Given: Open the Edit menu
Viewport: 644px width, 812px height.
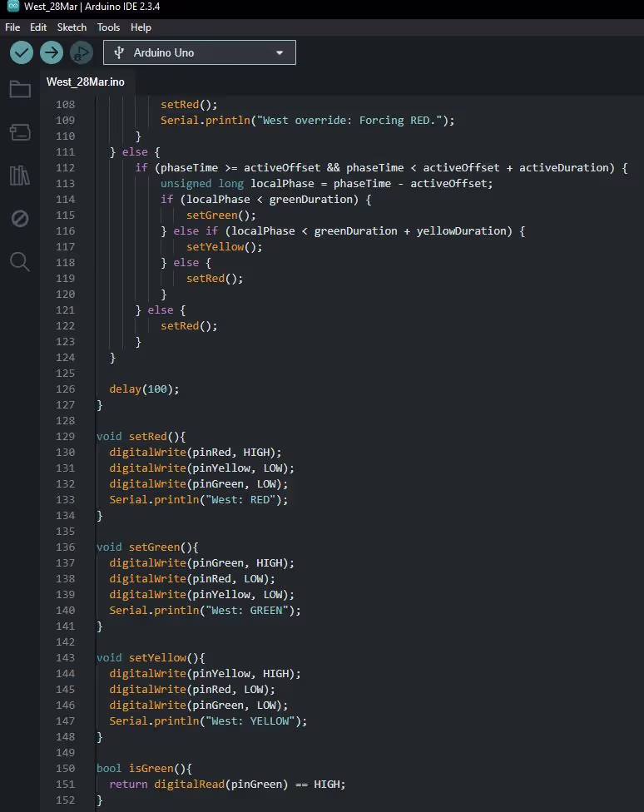Looking at the screenshot, I should click(x=38, y=27).
